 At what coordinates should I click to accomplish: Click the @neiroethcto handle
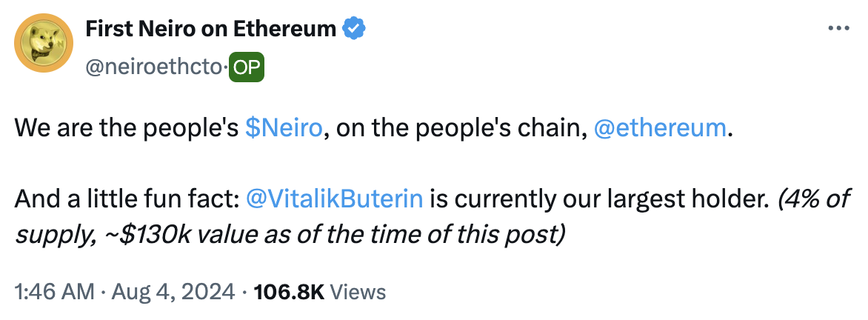pyautogui.click(x=153, y=67)
